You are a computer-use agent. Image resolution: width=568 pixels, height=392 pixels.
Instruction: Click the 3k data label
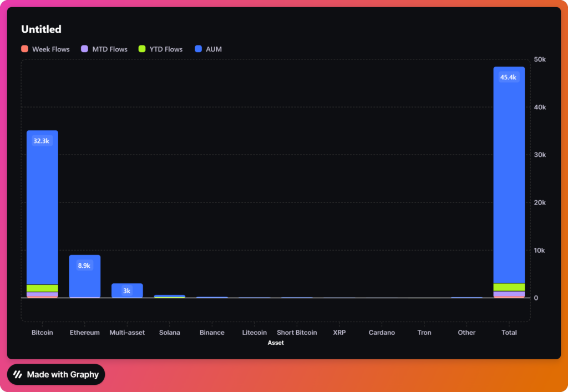coord(127,291)
